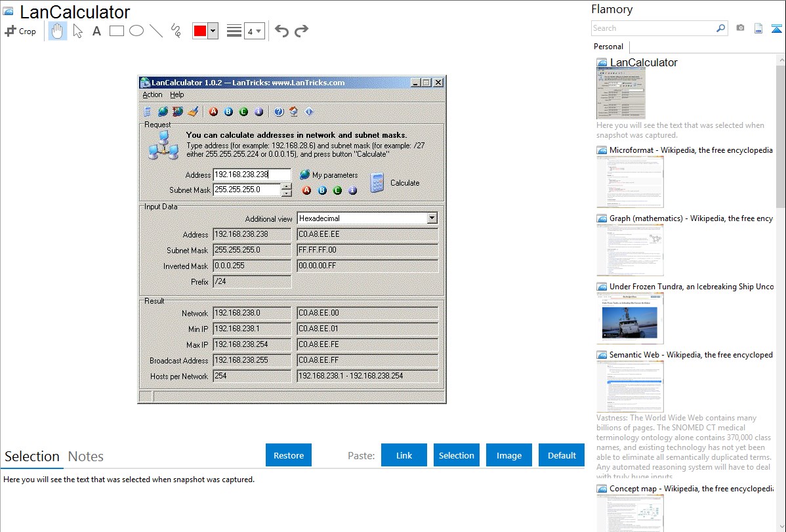Switch to the Notes tab
The height and width of the screenshot is (532, 786).
click(x=86, y=457)
